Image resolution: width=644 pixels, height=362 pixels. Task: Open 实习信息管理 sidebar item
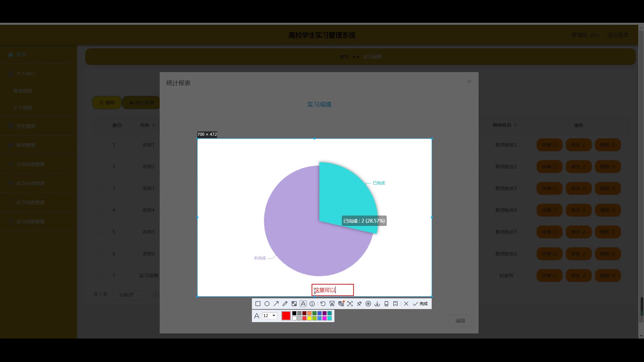39,202
